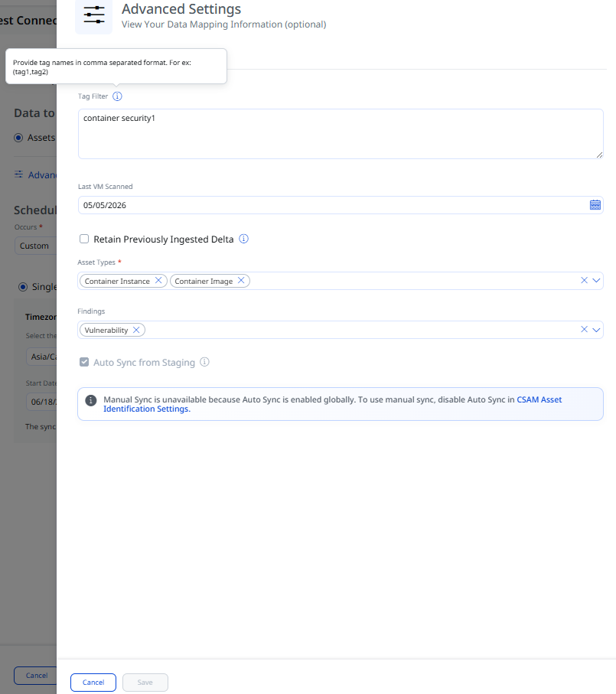Click the 'Last VM Scanned' label
The image size is (616, 694).
[106, 187]
